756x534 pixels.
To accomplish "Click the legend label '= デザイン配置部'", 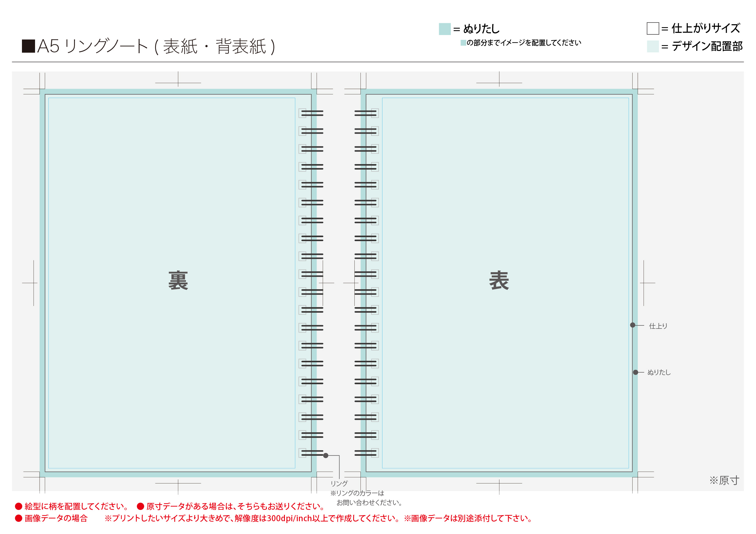I will [x=702, y=46].
